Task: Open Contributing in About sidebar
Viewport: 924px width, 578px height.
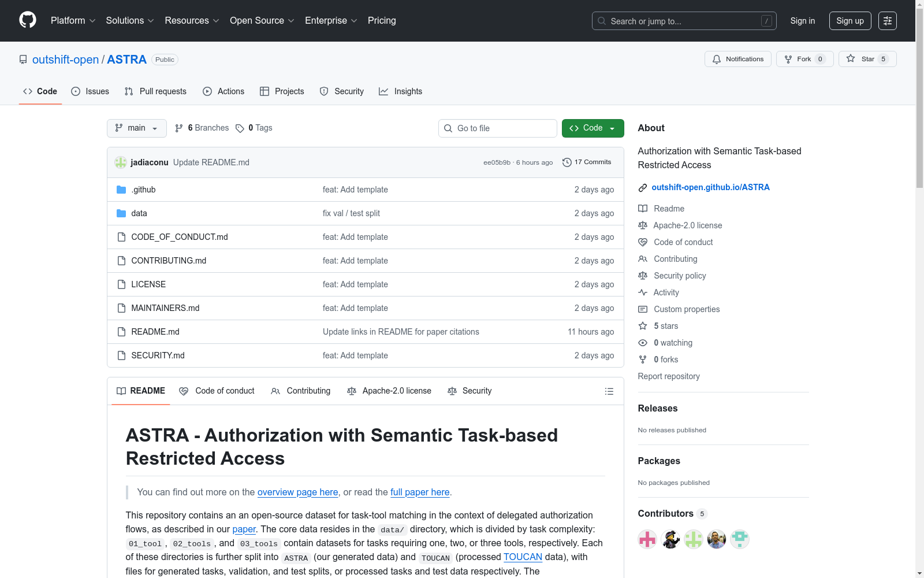Action: pos(668,259)
